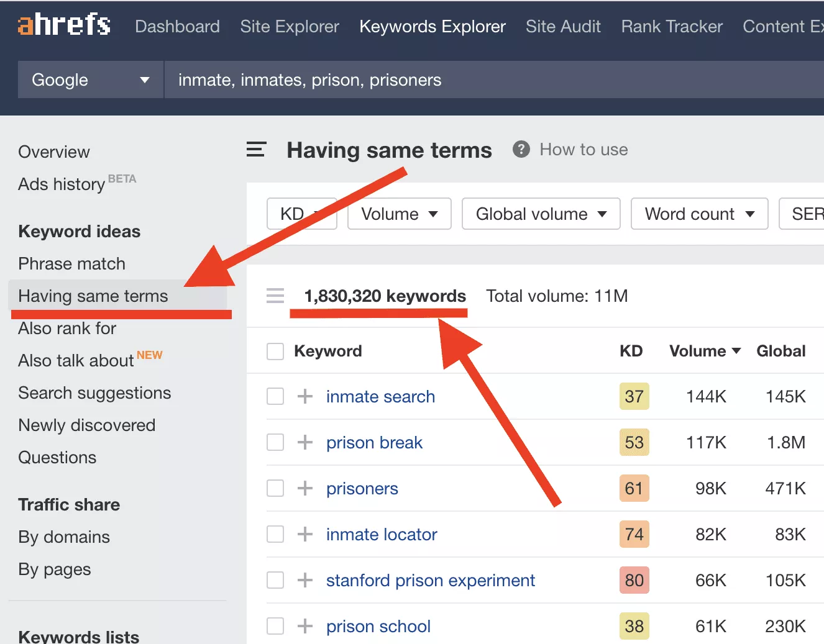The width and height of the screenshot is (824, 644).
Task: Open the prisoners keyword link
Action: (362, 488)
